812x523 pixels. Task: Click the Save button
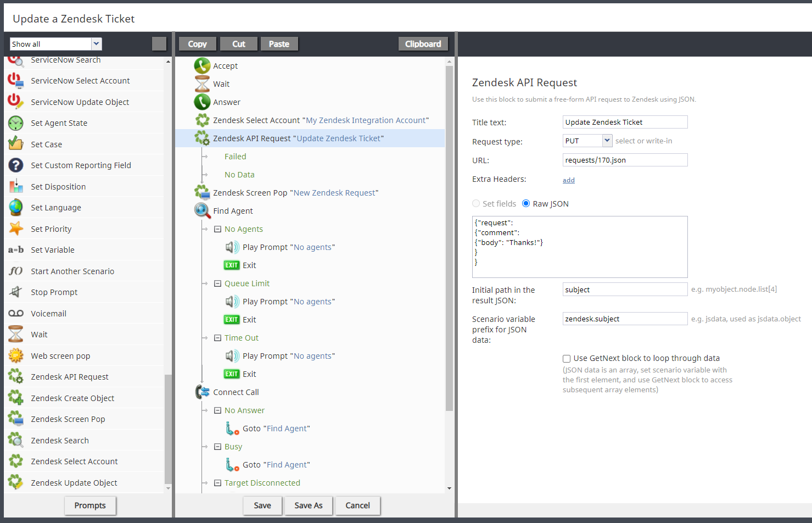point(262,505)
